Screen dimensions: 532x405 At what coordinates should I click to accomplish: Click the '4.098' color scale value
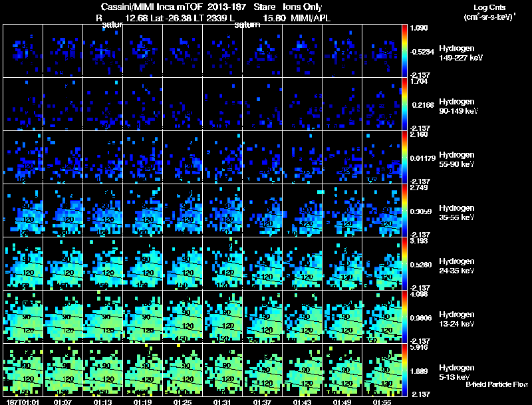(x=419, y=294)
